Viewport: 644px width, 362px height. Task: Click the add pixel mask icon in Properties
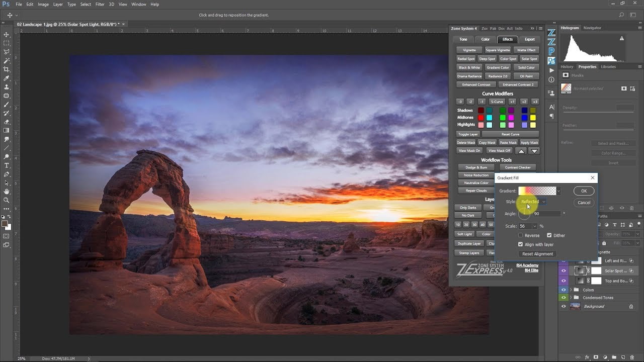pyautogui.click(x=624, y=88)
